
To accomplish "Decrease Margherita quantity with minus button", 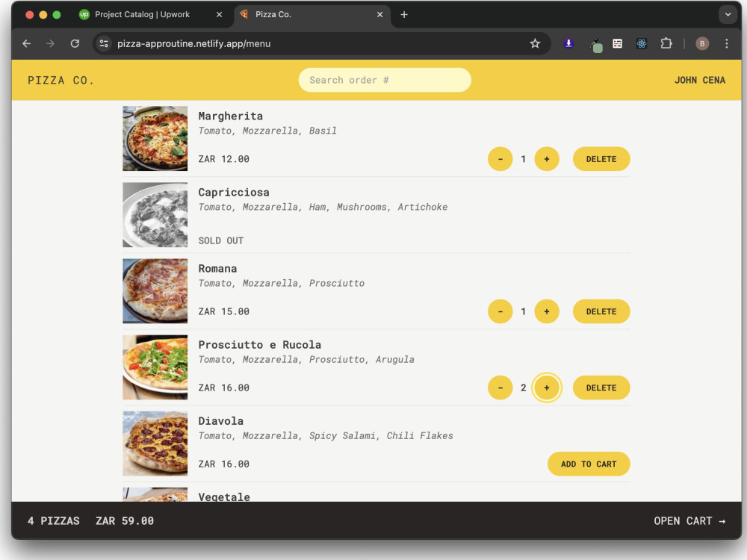I will 500,159.
